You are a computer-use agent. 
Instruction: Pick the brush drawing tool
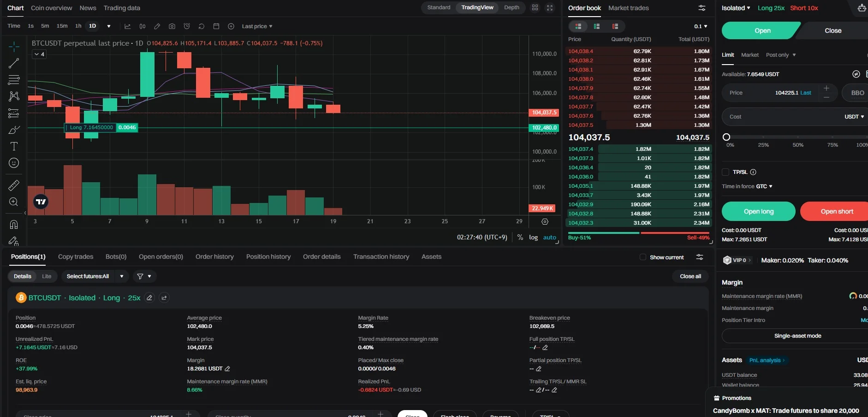(14, 130)
